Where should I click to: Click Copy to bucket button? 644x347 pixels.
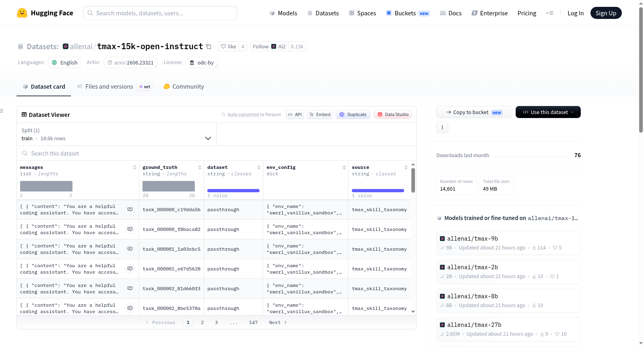point(474,112)
